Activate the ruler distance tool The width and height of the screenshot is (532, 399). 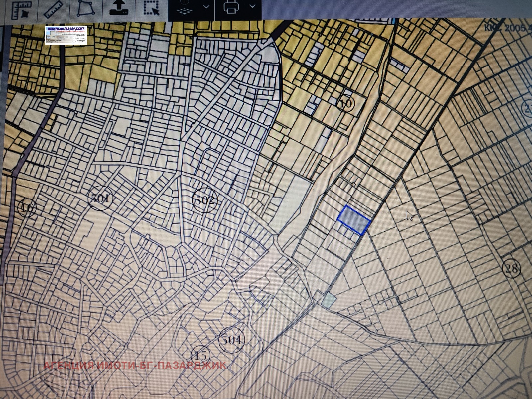(53, 9)
